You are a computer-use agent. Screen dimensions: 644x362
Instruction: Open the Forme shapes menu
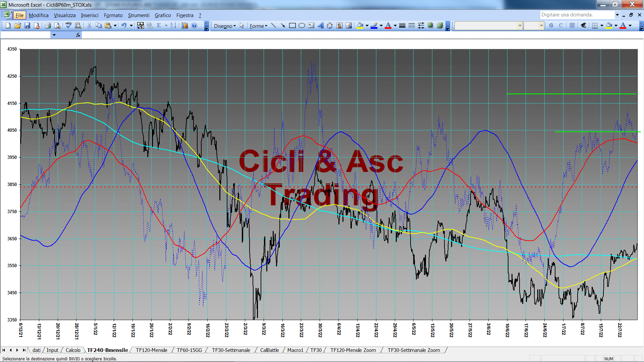[258, 26]
